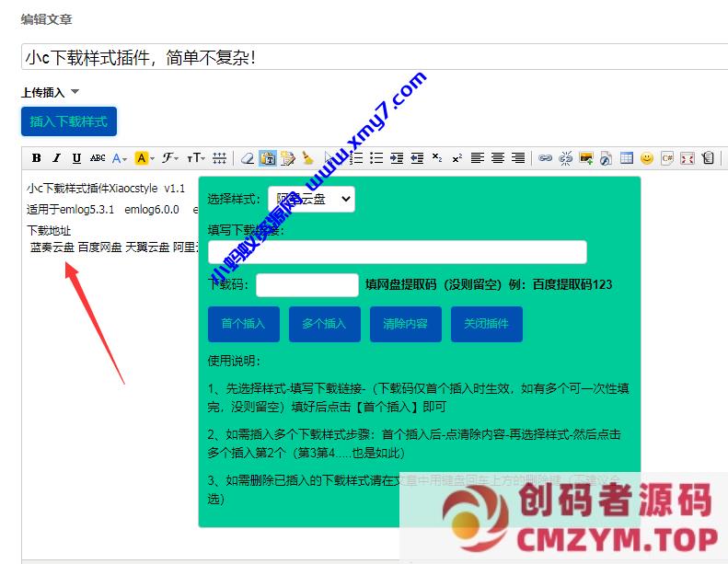The image size is (728, 564).
Task: Click the 下载码 input field
Action: tap(306, 285)
